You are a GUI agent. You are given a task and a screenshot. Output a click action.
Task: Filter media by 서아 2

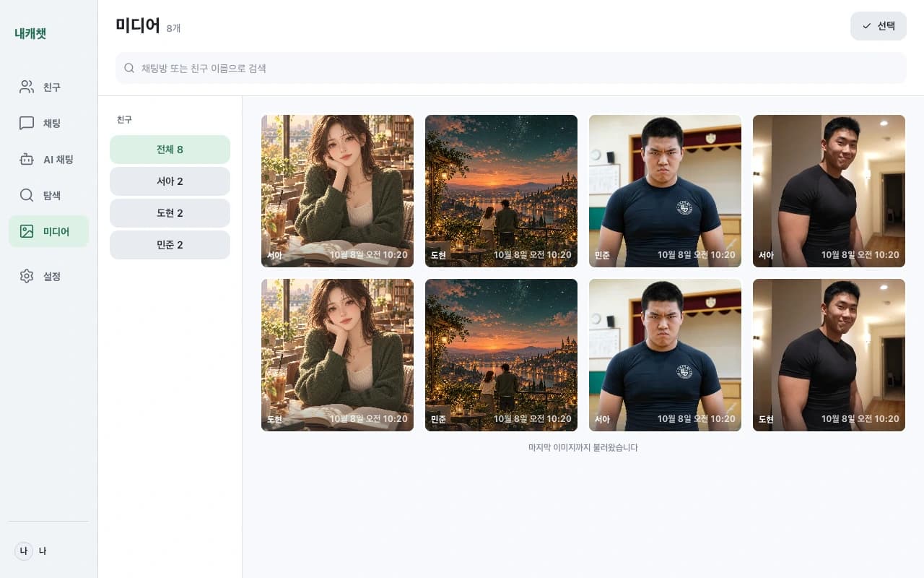tap(170, 181)
